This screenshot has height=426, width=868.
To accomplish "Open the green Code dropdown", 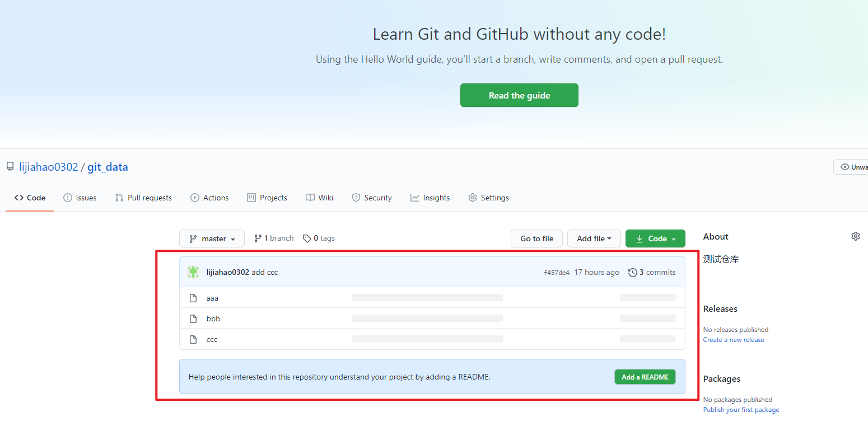I will click(655, 238).
